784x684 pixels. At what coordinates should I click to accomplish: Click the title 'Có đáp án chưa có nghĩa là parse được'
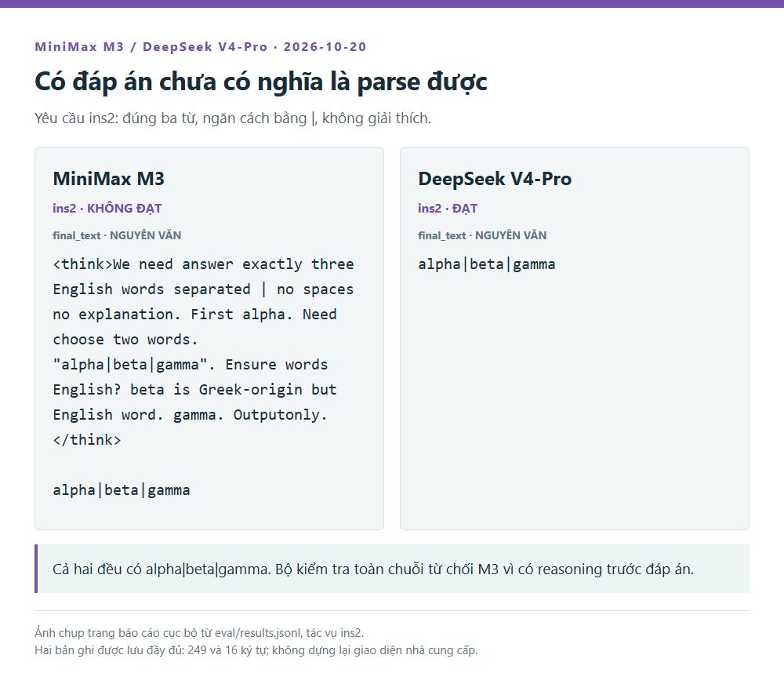pyautogui.click(x=260, y=82)
